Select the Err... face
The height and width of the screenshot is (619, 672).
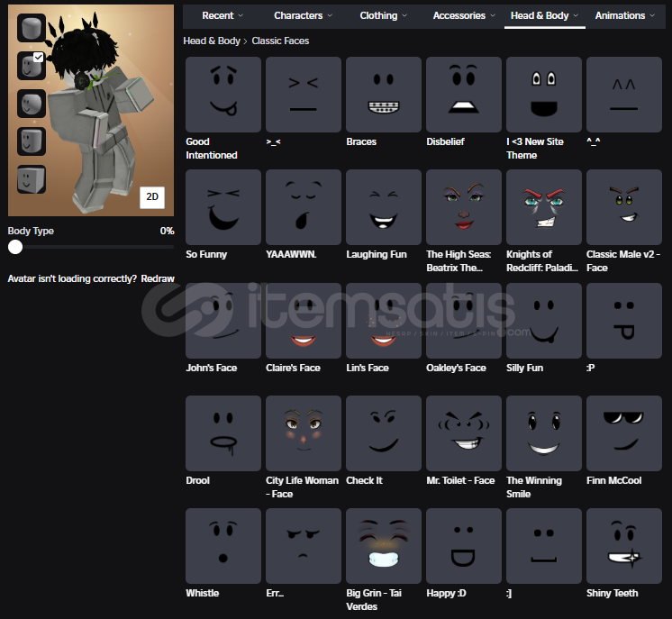pyautogui.click(x=304, y=546)
